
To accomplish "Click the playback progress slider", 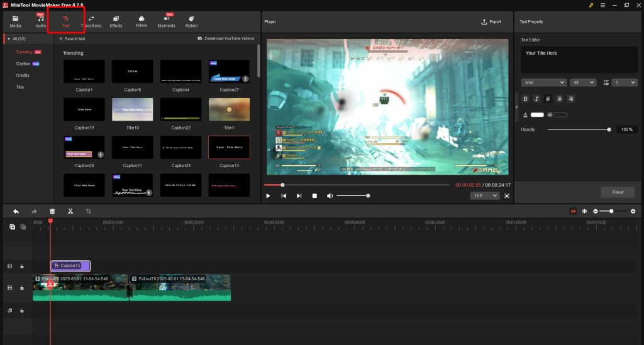I will click(357, 185).
